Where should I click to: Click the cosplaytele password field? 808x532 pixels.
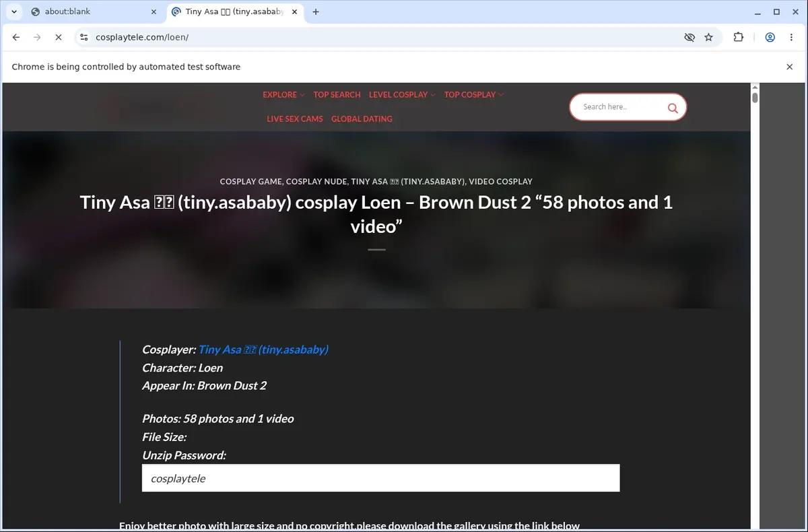[380, 478]
